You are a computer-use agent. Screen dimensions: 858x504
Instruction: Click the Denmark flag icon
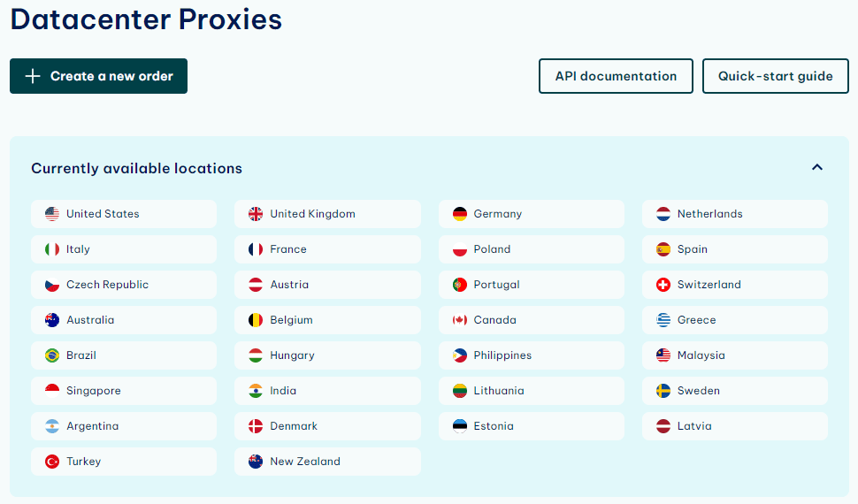256,426
